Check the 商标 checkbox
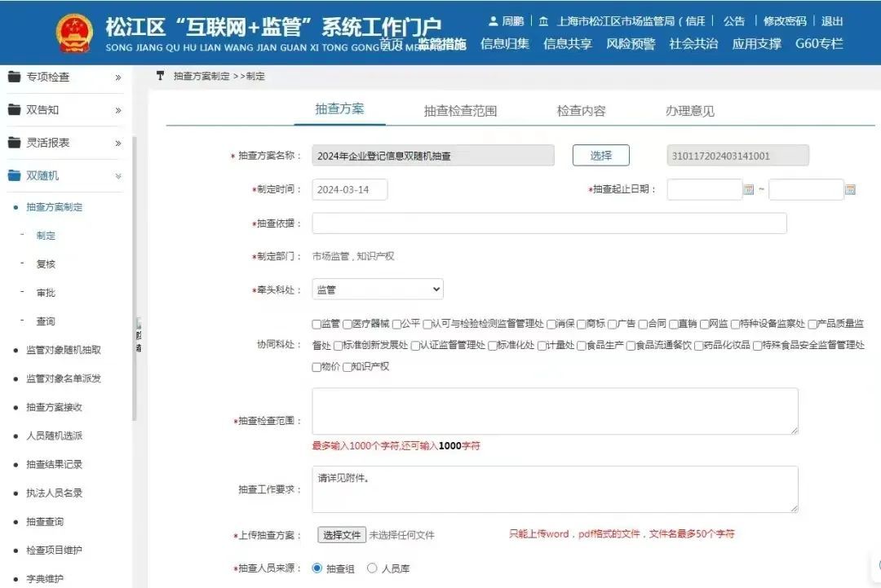 (x=582, y=324)
